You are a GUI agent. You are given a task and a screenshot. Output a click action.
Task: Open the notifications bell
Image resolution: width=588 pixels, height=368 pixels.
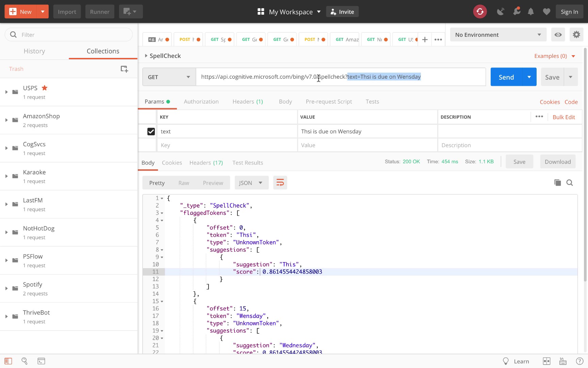click(x=531, y=12)
